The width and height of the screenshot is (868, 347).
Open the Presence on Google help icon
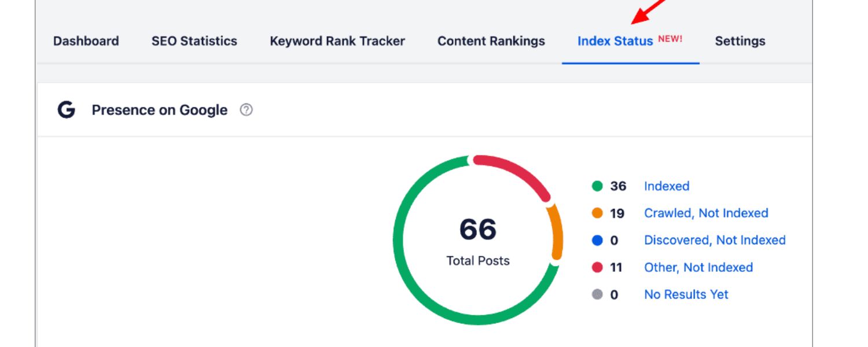click(245, 110)
